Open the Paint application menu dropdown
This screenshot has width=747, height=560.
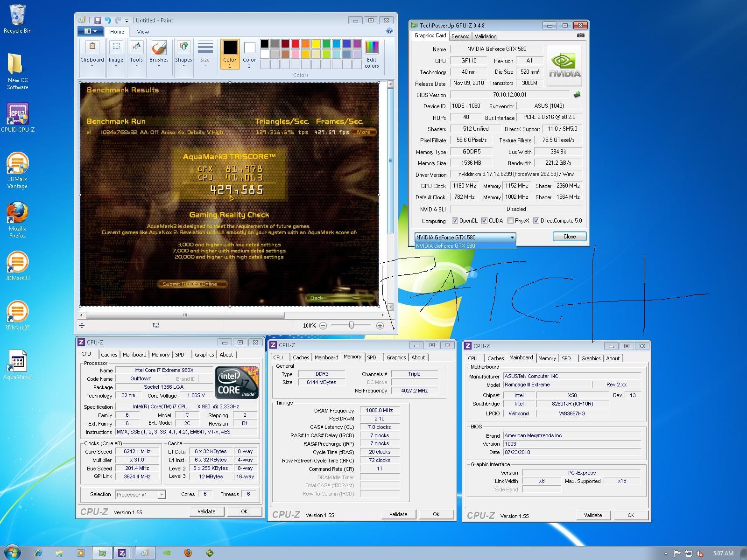90,31
